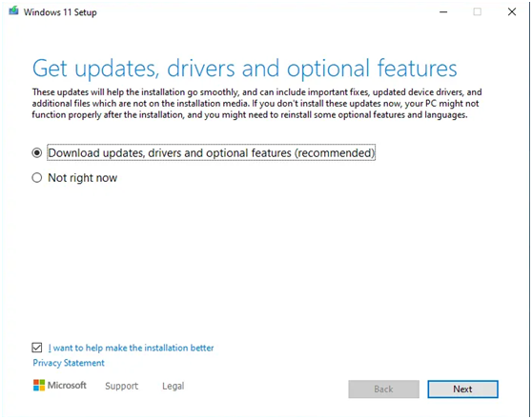Screen dimensions: 532x419
Task: Click the 'Windows 11 Setup' title bar text
Action: click(60, 12)
